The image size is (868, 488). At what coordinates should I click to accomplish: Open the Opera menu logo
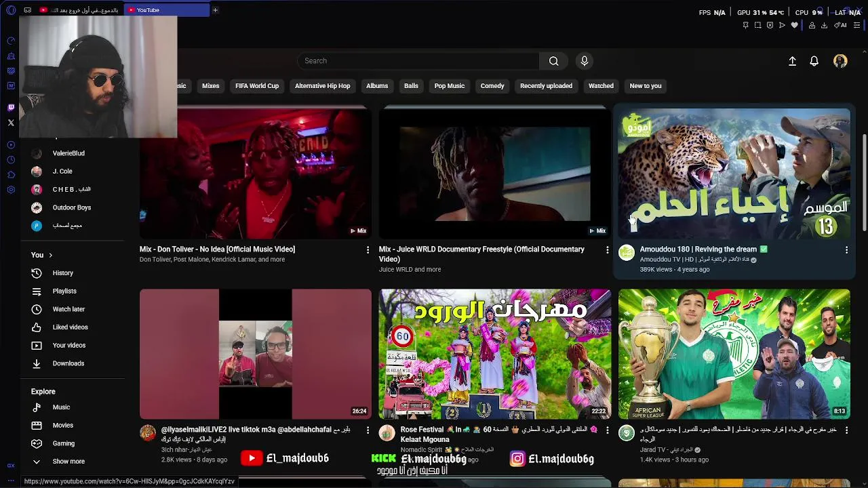click(11, 10)
